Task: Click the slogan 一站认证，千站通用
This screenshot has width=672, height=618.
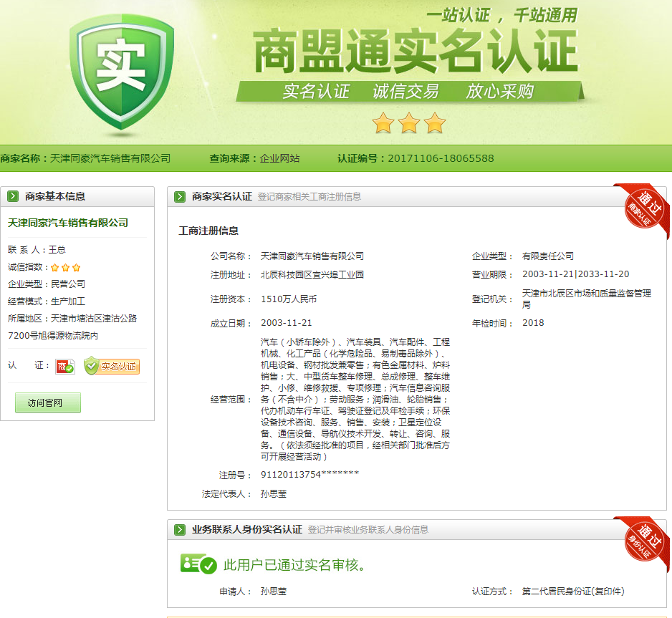Action: [502, 16]
